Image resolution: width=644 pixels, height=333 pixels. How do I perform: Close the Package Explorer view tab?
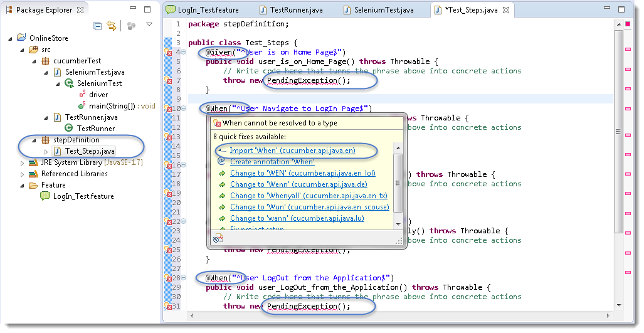pos(80,10)
